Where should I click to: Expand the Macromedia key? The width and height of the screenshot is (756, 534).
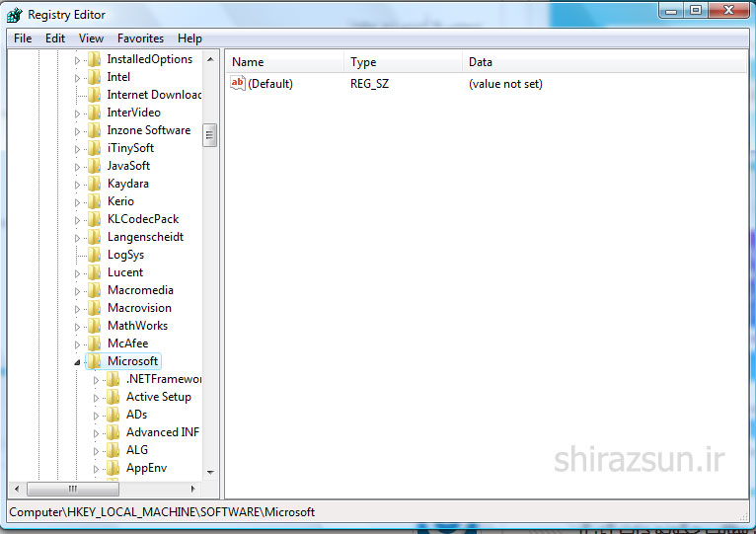[x=77, y=291]
